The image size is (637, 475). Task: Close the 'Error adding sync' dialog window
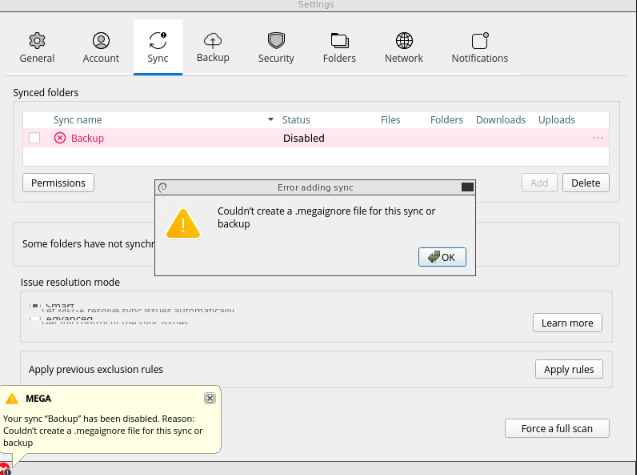tap(468, 187)
